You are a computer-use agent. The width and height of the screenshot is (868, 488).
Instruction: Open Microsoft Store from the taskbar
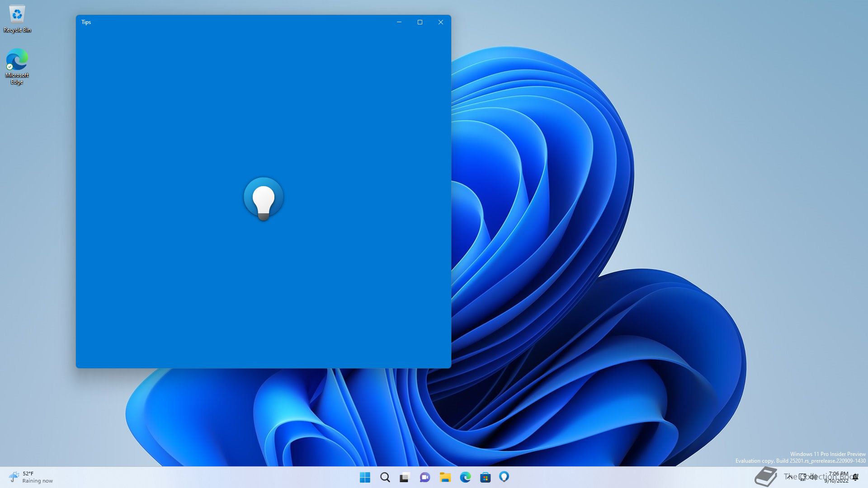tap(485, 477)
